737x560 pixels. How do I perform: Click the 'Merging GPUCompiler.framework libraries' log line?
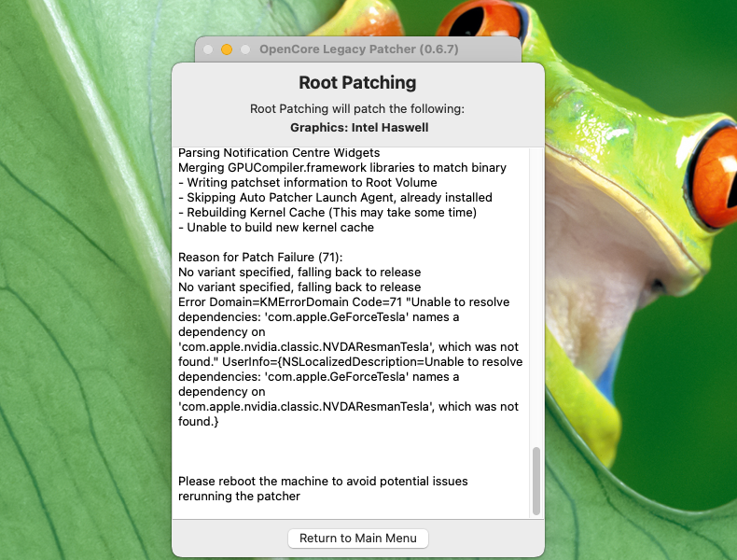point(342,168)
